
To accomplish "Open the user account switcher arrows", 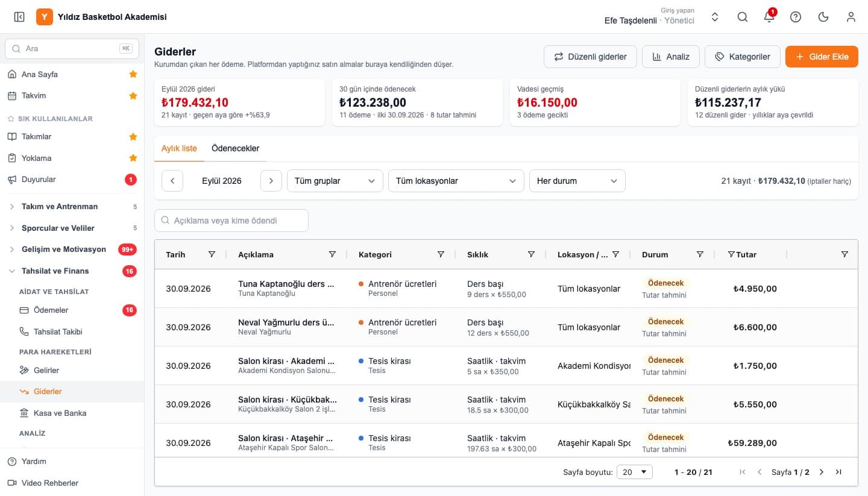I will 715,17.
